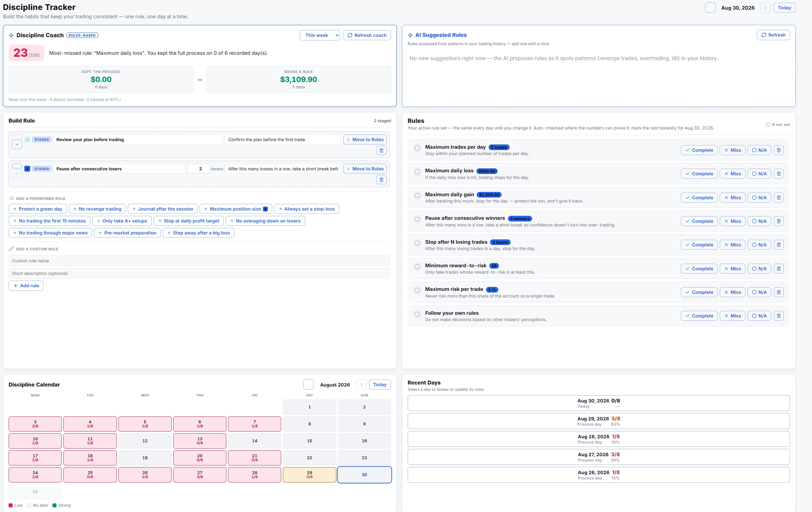The height and width of the screenshot is (512, 812).
Task: Toggle status circle for Follow your own rules
Action: (417, 314)
